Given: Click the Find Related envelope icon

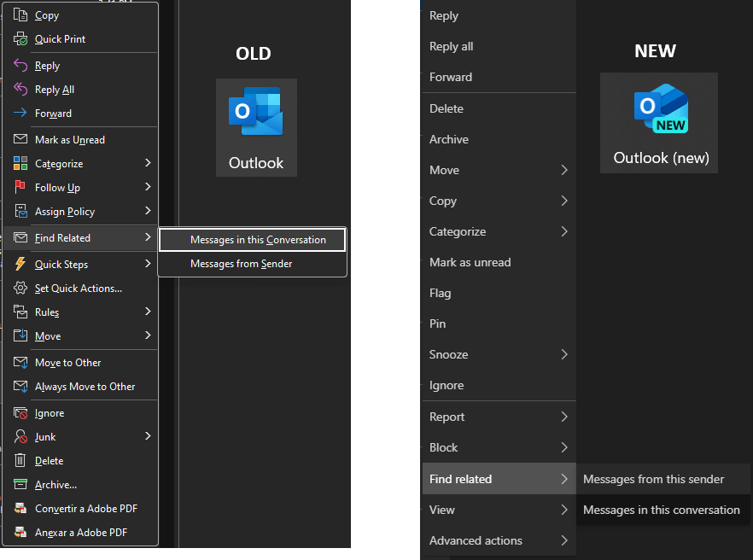Looking at the screenshot, I should coord(20,237).
